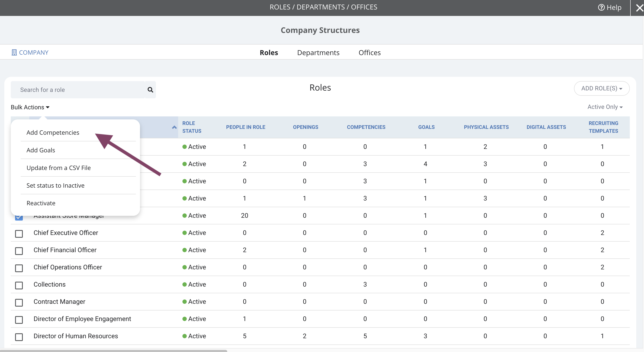This screenshot has width=644, height=352.
Task: Click goals value 3 for Director of Human Resources
Action: pos(425,336)
